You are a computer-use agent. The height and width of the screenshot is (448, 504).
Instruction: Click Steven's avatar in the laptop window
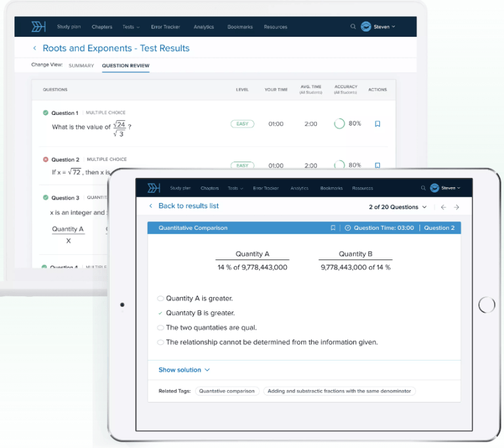pos(366,26)
